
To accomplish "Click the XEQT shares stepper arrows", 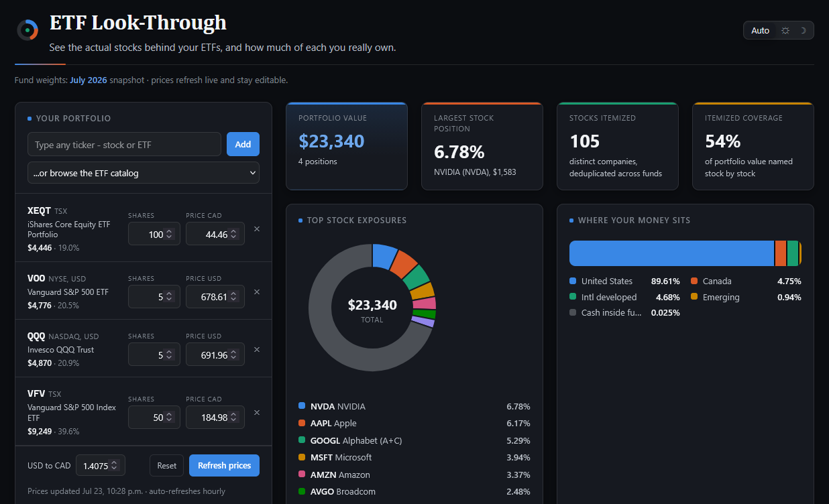I will (x=170, y=234).
